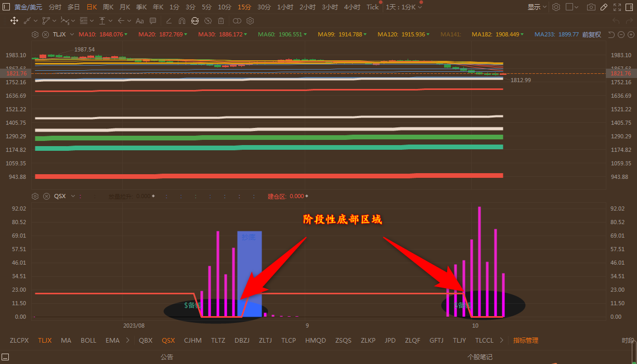The height and width of the screenshot is (364, 637).
Task: Expand polyline tool options arrow
Action: 55,21
